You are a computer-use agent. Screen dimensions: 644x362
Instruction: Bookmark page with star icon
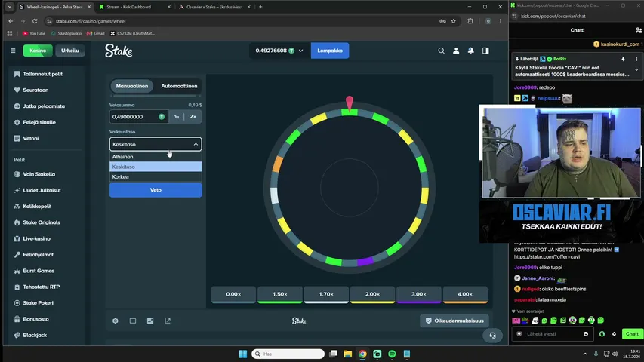click(454, 21)
